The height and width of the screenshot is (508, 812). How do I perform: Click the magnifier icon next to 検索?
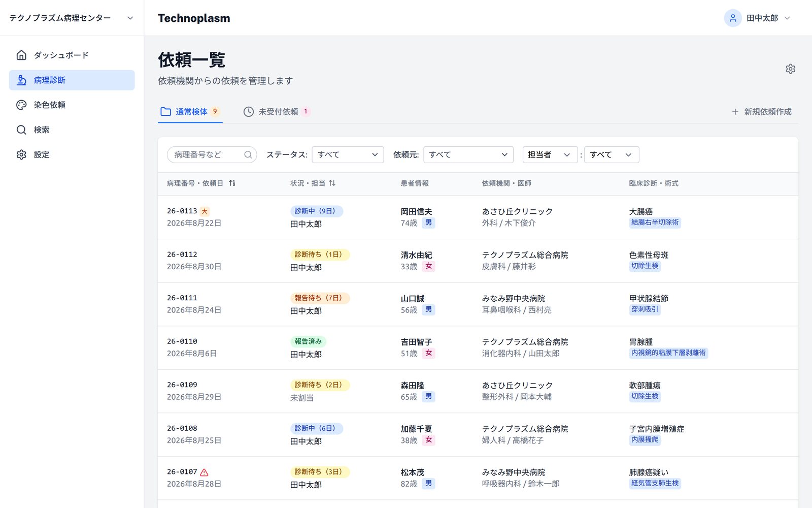[21, 130]
